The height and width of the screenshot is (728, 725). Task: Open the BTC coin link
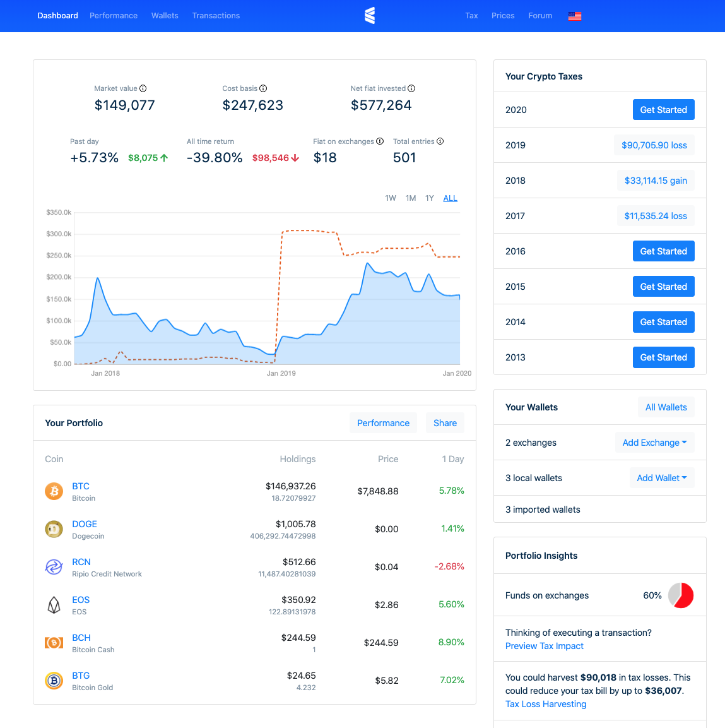click(81, 486)
